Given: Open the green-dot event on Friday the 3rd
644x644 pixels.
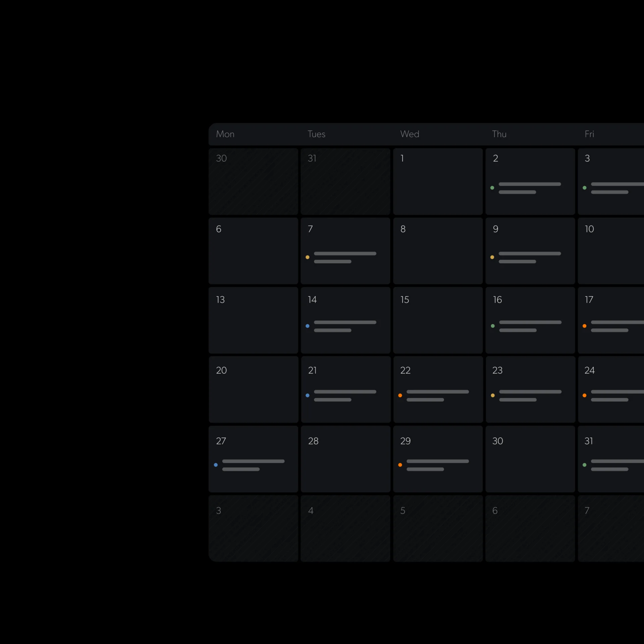Looking at the screenshot, I should click(x=613, y=188).
